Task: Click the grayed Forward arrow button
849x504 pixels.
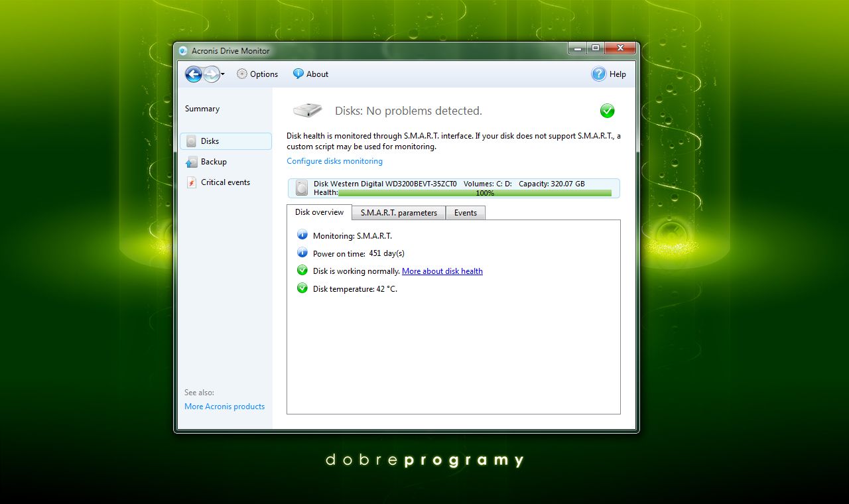Action: [x=212, y=74]
